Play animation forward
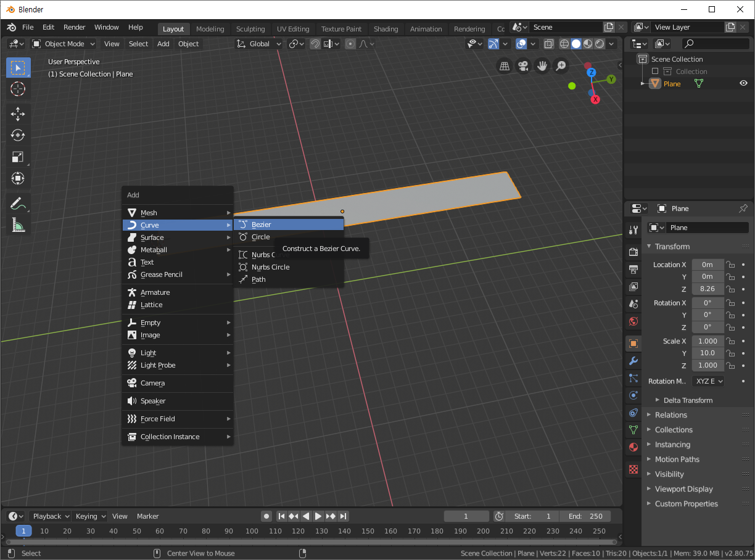Viewport: 755px width, 560px height. tap(318, 516)
